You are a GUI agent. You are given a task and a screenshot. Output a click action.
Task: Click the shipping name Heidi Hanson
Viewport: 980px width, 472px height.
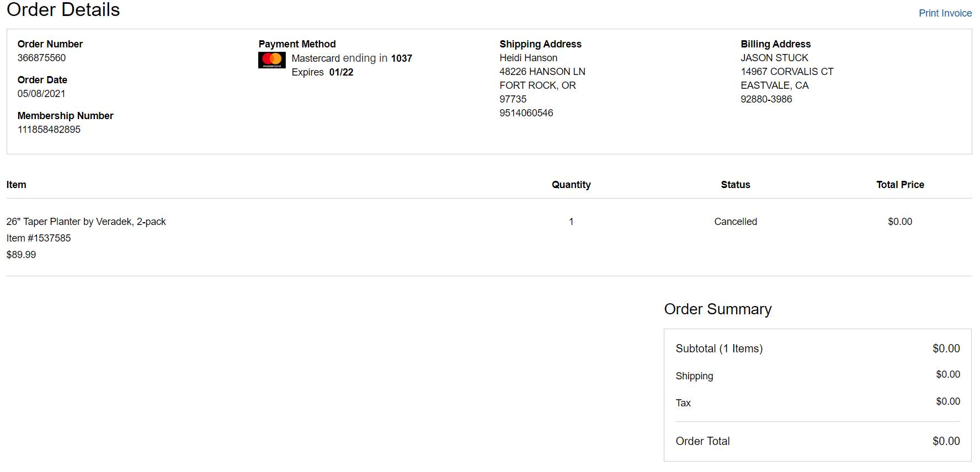528,58
